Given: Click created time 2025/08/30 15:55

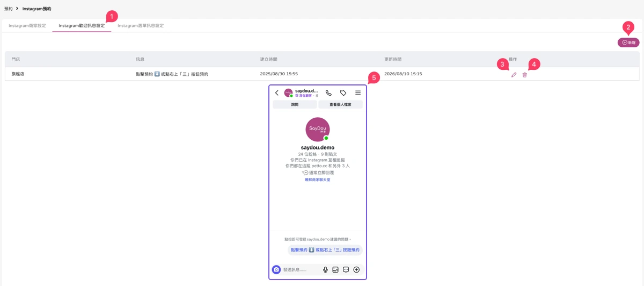Looking at the screenshot, I should point(279,74).
